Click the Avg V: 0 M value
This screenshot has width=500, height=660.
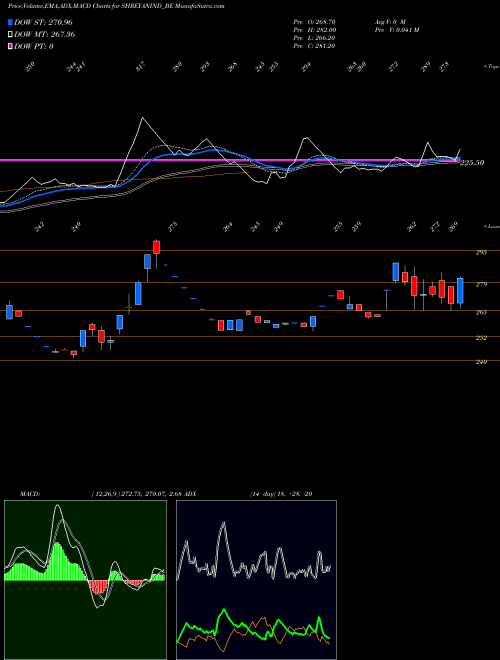pos(389,21)
